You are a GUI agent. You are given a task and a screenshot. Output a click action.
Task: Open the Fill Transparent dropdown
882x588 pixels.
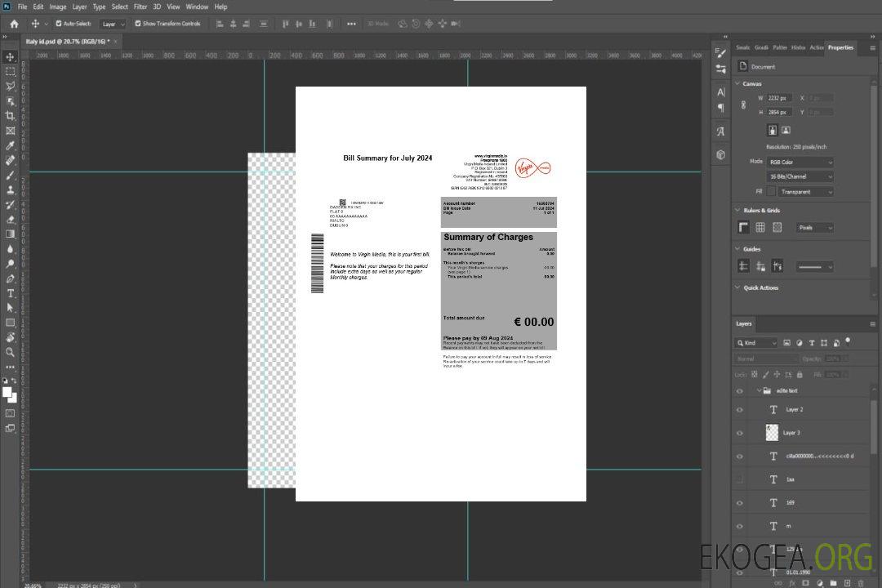coord(806,192)
